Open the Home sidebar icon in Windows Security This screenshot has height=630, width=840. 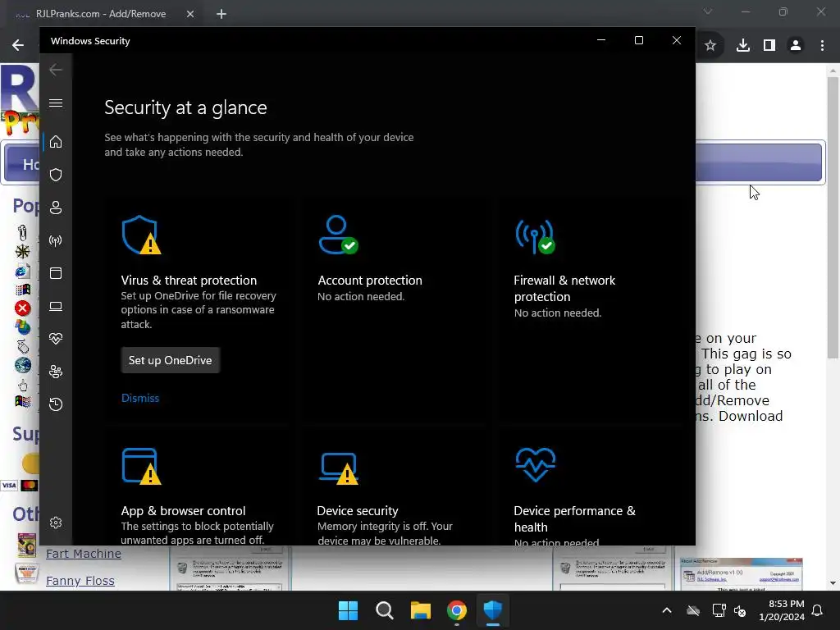point(56,142)
